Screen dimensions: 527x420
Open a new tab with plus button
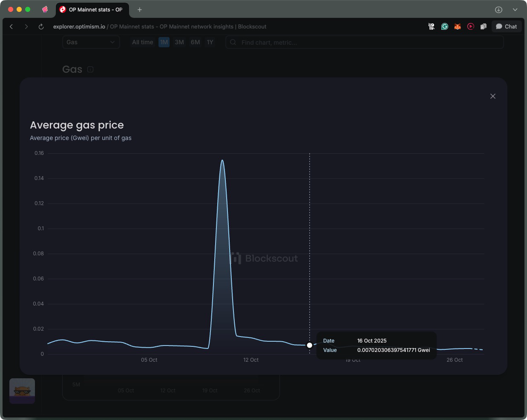pos(139,9)
